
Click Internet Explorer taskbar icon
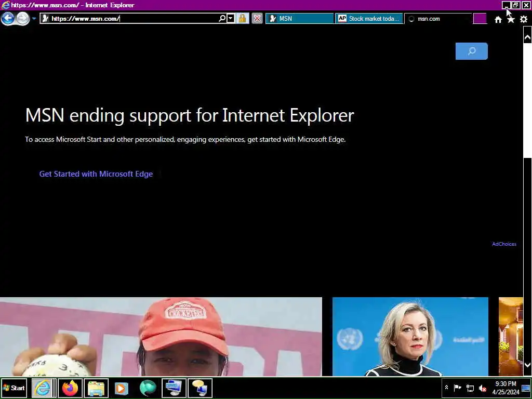coord(43,388)
